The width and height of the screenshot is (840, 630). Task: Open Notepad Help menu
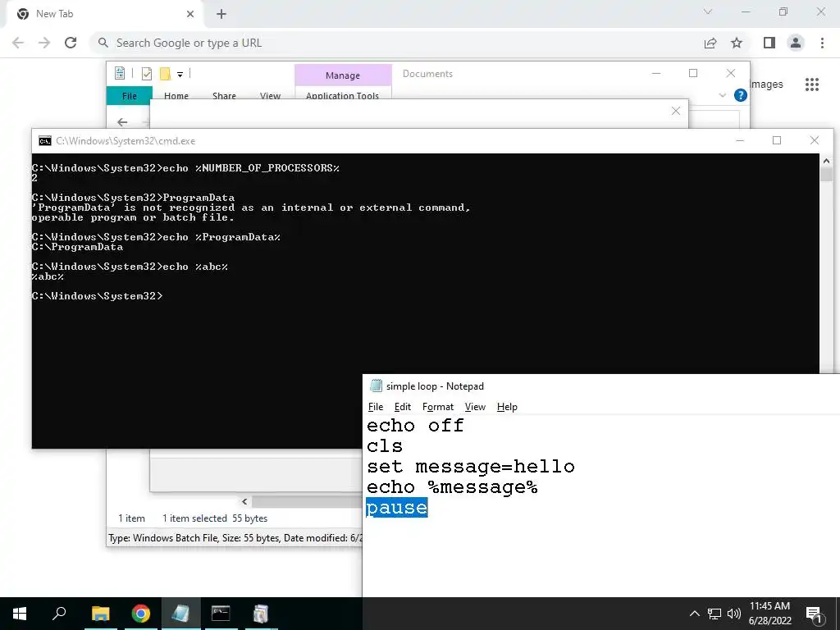(507, 407)
